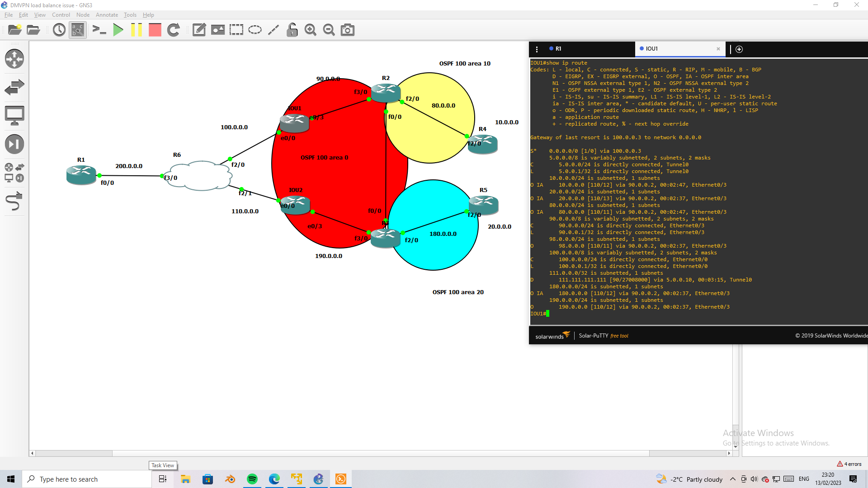
Task: Take a screenshot using the camera icon
Action: (347, 30)
